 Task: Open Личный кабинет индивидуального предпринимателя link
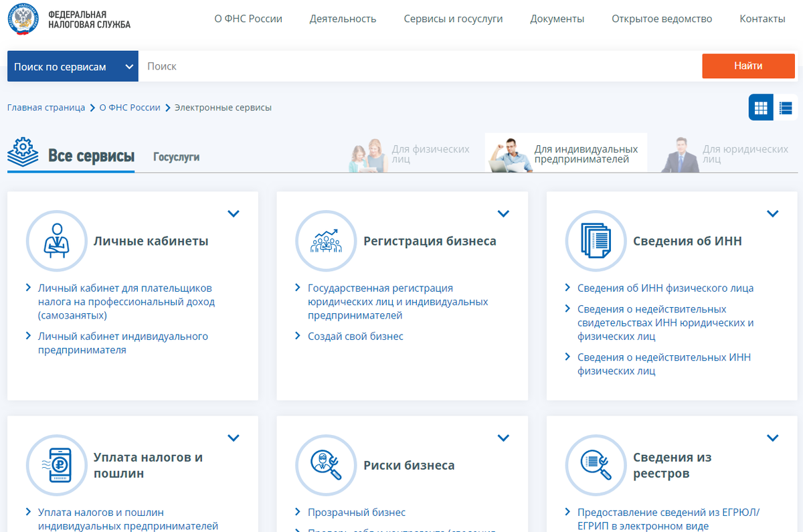123,343
